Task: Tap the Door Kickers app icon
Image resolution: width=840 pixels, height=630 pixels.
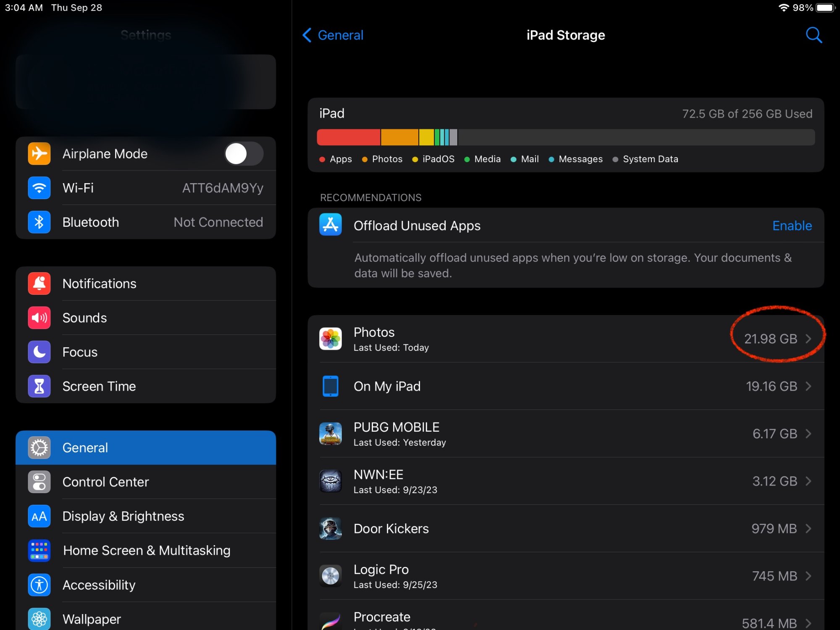Action: (x=331, y=528)
